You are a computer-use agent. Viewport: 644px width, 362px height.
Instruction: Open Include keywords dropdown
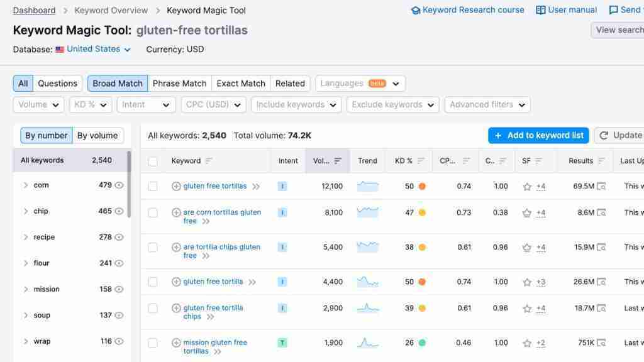(x=296, y=105)
